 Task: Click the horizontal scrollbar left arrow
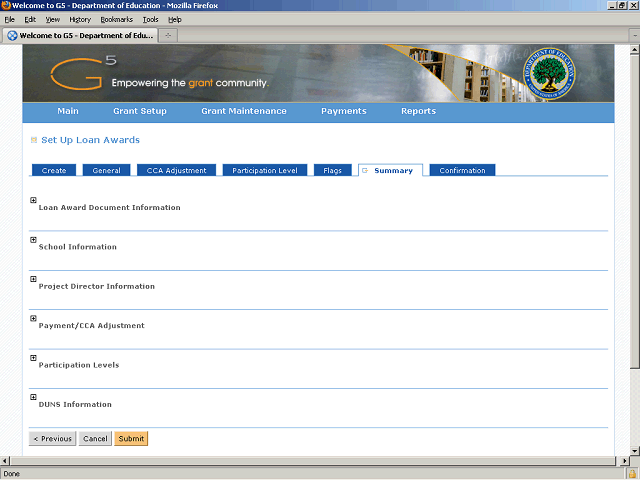[4, 460]
